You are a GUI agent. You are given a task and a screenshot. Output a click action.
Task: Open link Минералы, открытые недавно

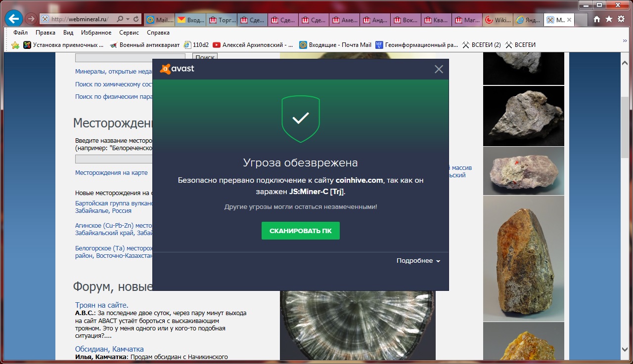114,72
